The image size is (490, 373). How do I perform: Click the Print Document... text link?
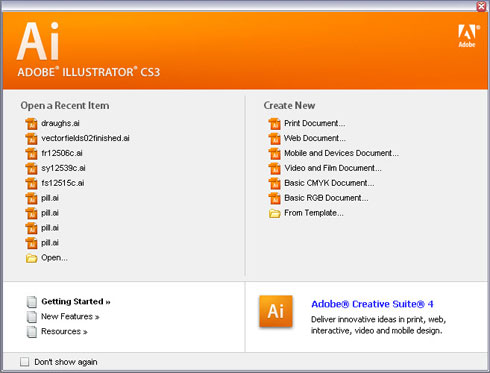pyautogui.click(x=315, y=123)
